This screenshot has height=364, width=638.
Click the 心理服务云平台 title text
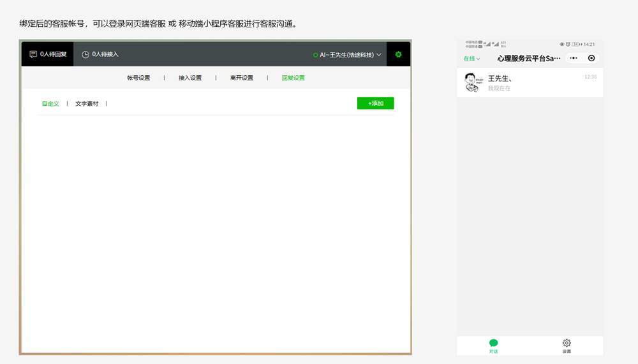529,59
